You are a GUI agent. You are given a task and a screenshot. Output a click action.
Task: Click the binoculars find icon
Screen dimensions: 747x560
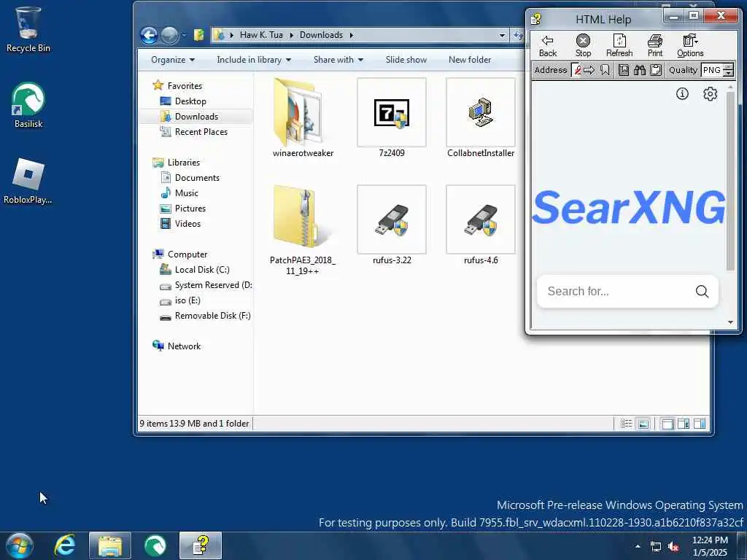coord(640,71)
